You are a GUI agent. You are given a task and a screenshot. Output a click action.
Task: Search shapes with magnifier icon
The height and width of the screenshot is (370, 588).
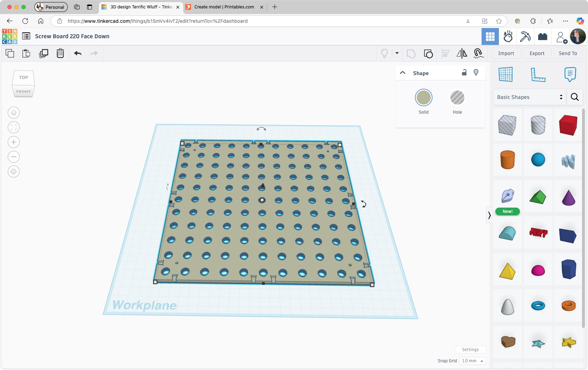coord(575,97)
